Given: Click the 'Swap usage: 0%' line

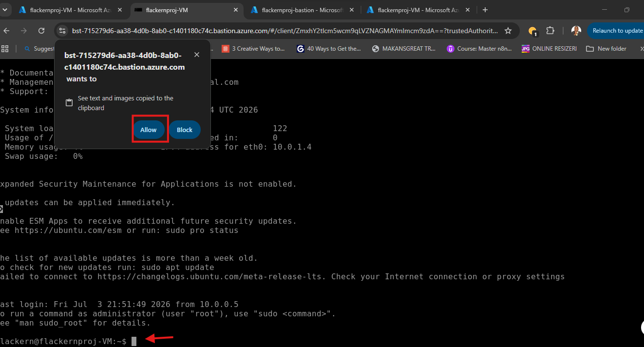Looking at the screenshot, I should 44,156.
